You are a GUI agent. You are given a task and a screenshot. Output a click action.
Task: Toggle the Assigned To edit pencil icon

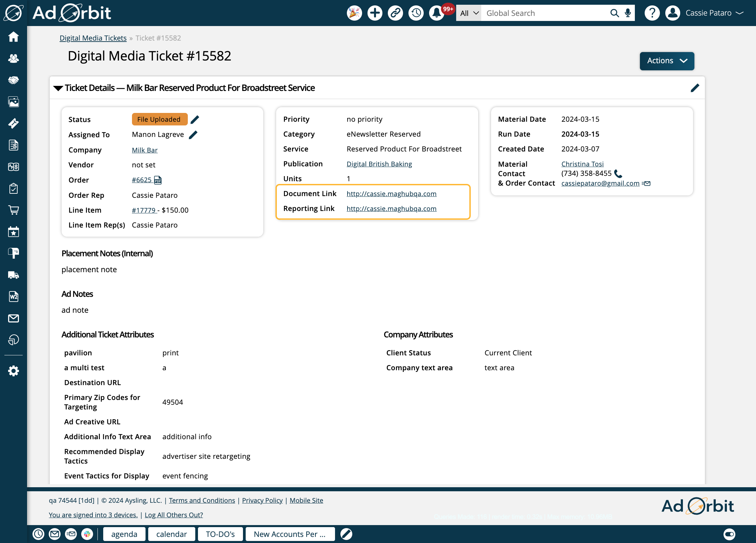[194, 134]
